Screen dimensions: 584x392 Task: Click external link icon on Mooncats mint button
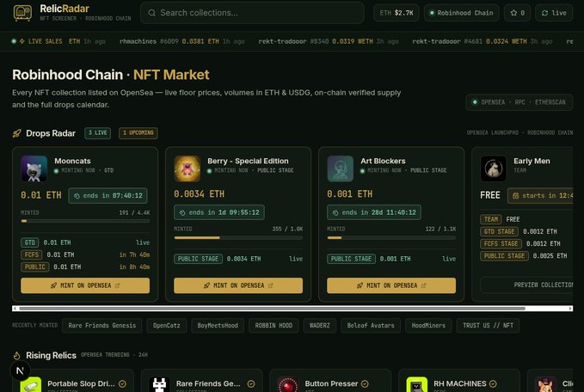[x=117, y=285]
